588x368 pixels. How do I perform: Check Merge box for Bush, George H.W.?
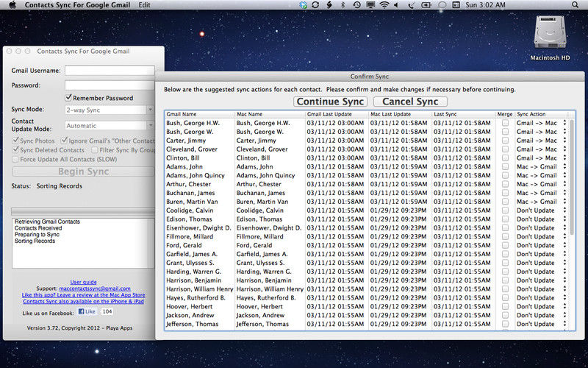point(505,123)
